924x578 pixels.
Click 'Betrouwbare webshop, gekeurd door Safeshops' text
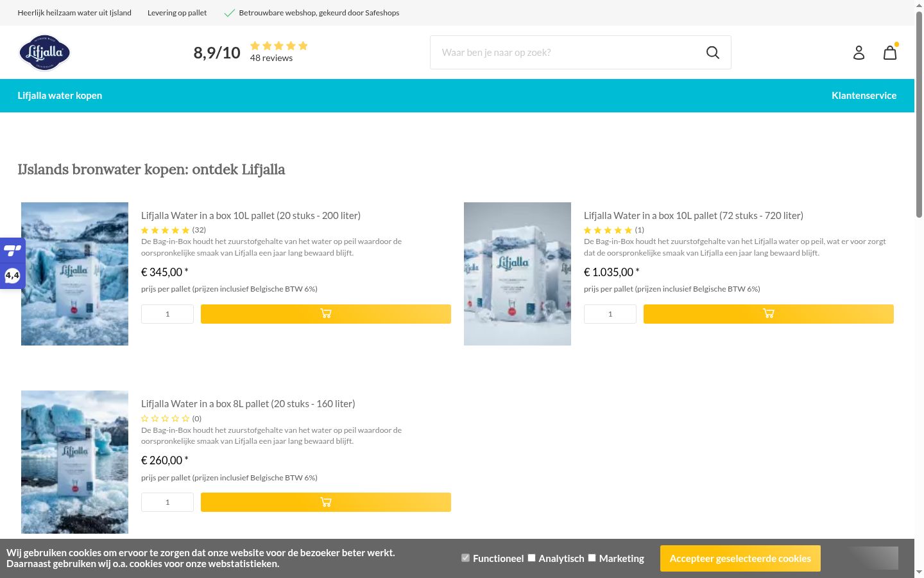click(319, 13)
